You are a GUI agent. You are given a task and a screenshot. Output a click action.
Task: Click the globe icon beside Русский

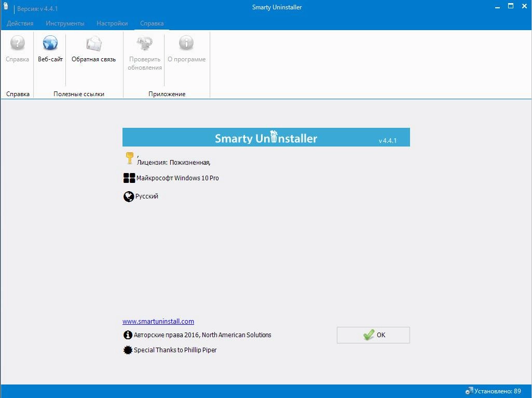(129, 196)
